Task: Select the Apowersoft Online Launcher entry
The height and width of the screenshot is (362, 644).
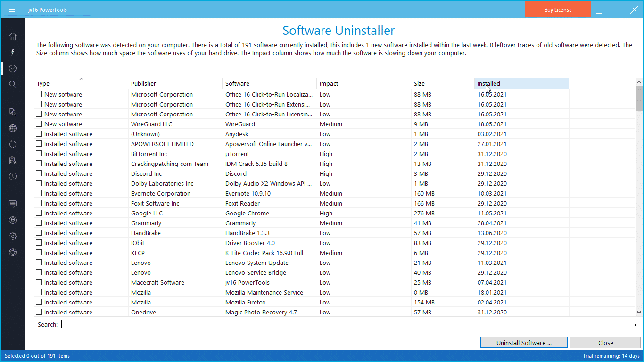Action: click(x=269, y=144)
